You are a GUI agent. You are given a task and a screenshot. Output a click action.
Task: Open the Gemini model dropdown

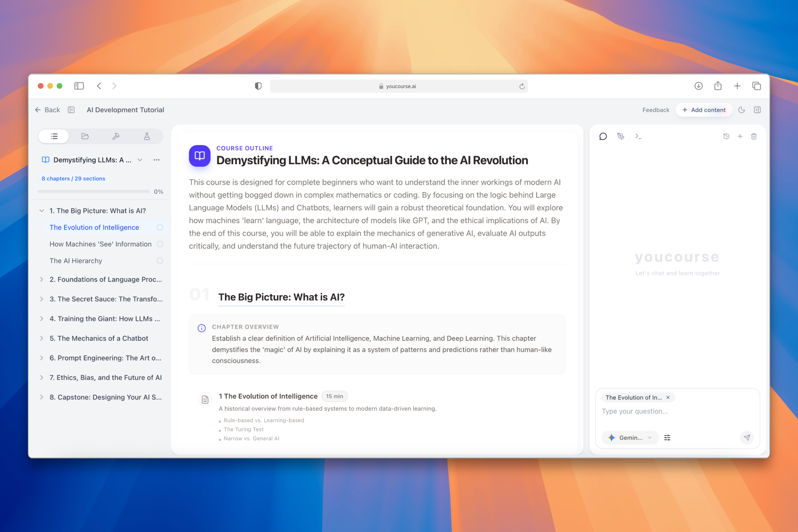(x=630, y=438)
